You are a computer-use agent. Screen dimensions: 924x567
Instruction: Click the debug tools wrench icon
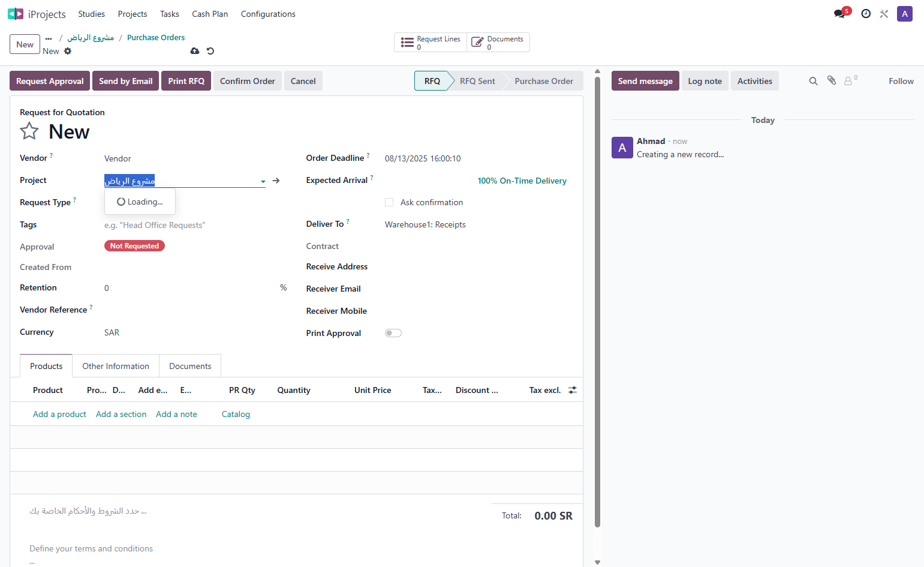pos(884,14)
